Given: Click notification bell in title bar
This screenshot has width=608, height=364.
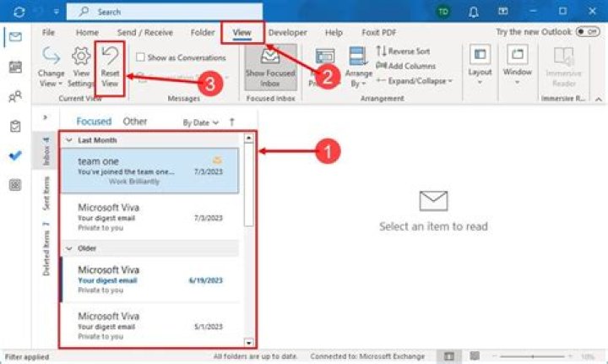Looking at the screenshot, I should [x=474, y=12].
